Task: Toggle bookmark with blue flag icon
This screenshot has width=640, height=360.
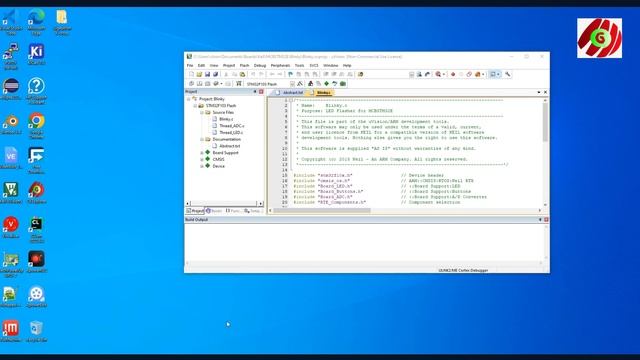Action: [x=290, y=74]
